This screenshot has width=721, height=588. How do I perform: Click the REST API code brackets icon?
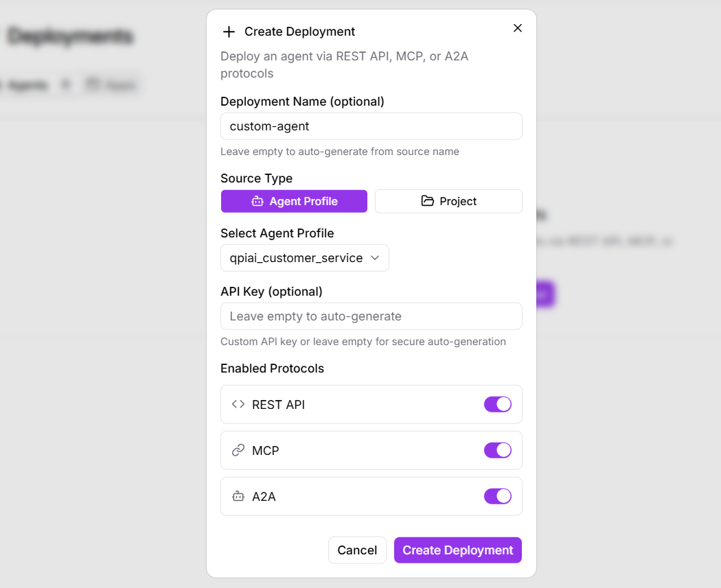click(238, 404)
